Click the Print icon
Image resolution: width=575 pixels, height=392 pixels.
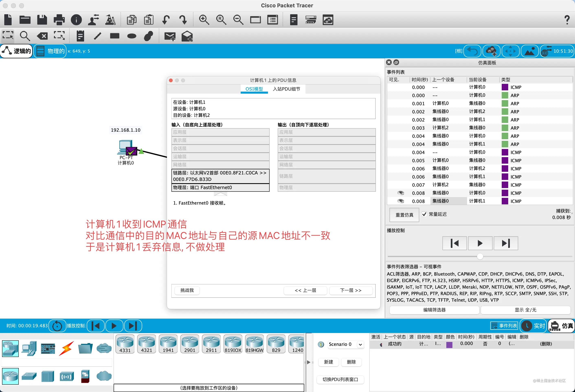(x=59, y=20)
